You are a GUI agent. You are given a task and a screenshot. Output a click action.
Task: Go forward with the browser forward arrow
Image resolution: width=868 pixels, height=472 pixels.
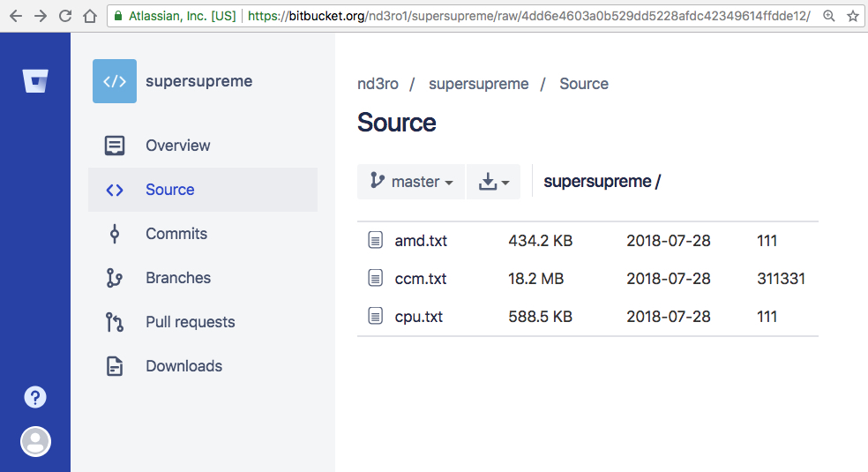point(41,16)
